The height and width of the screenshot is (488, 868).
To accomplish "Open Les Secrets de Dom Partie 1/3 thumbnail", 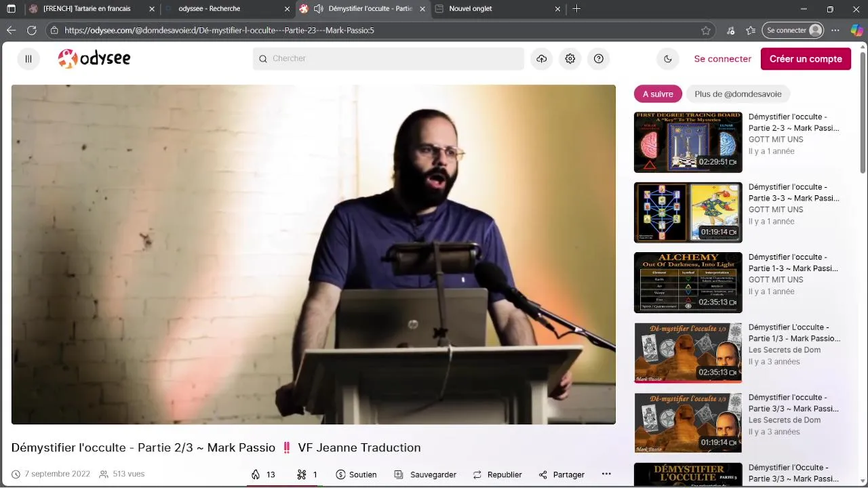I will click(688, 352).
